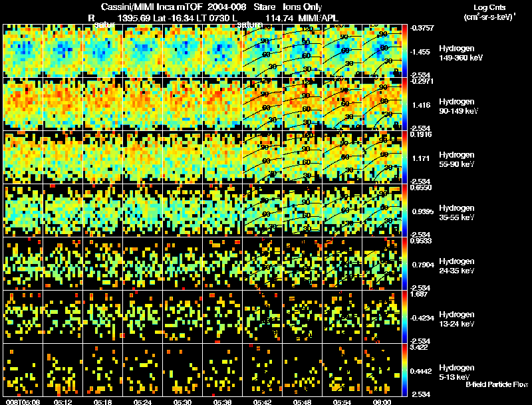Viewport: 532px width, 405px height.
Task: Click the 2004-008 date in the title
Action: [x=226, y=7]
